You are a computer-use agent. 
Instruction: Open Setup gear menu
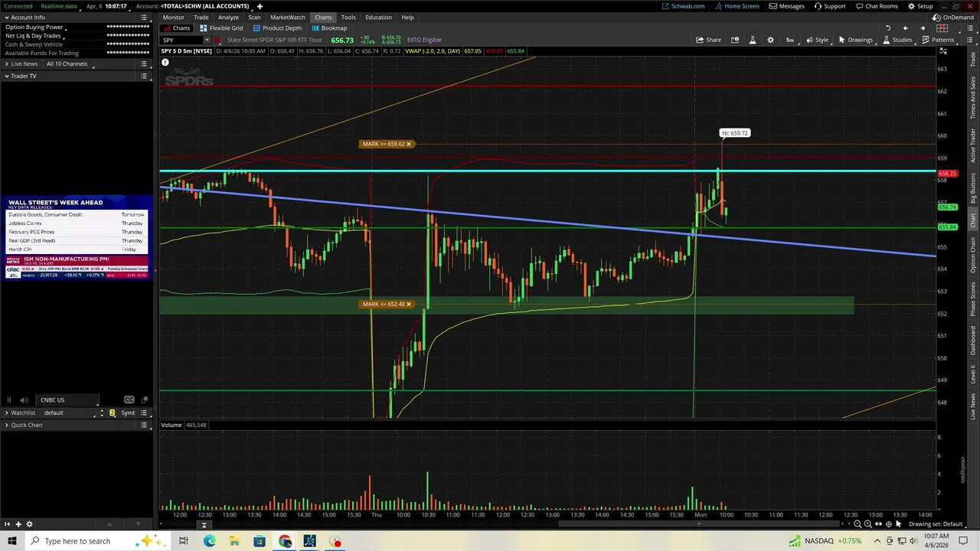920,6
